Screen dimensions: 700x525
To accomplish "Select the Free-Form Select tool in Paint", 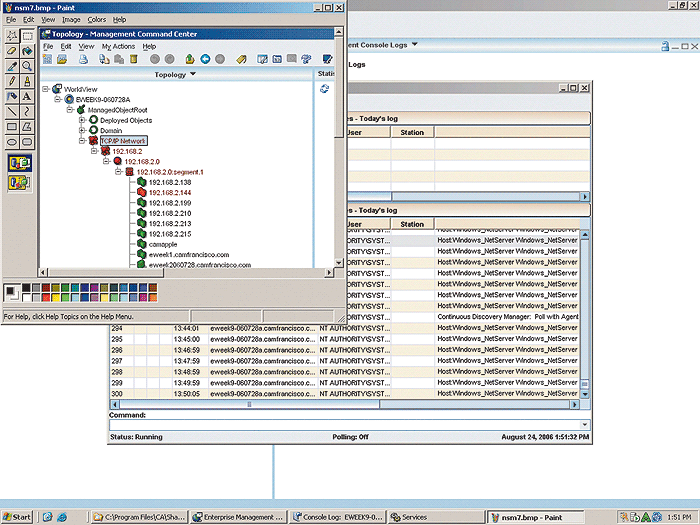I will 12,35.
